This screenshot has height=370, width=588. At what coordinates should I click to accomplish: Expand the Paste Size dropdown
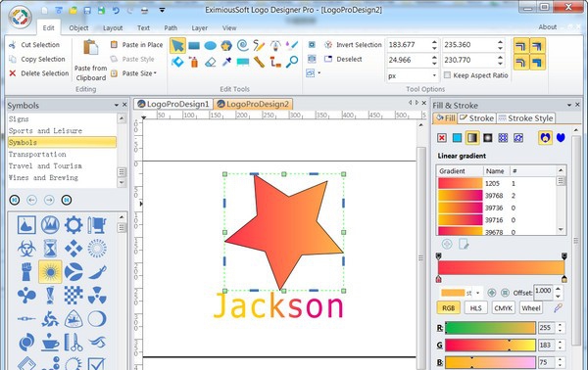[x=155, y=73]
